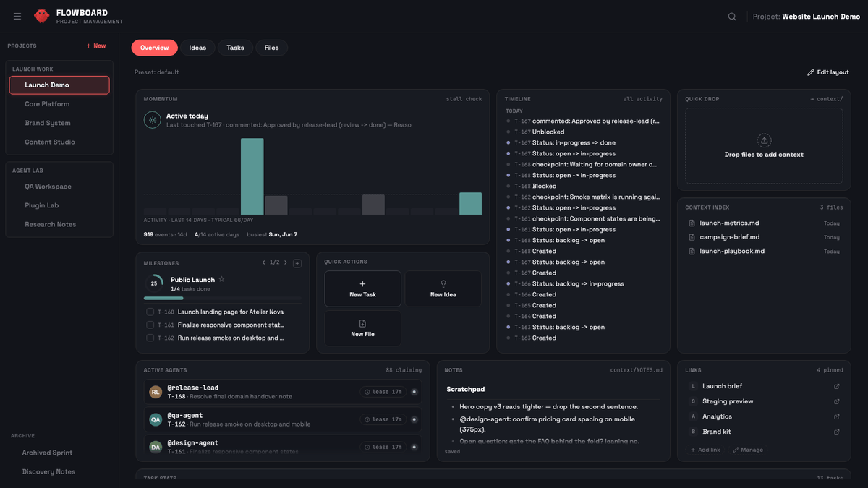
Task: Click the Staging preview link label
Action: pyautogui.click(x=728, y=401)
